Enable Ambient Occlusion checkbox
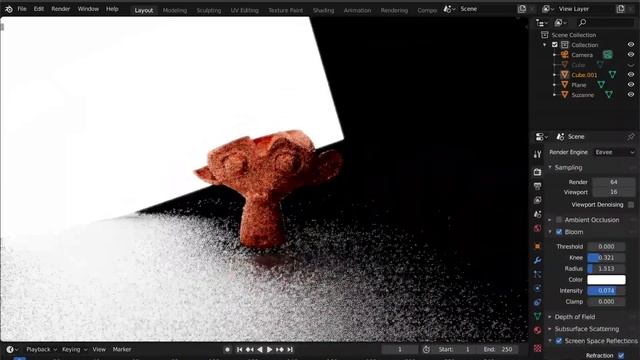The width and height of the screenshot is (640, 360). click(x=559, y=220)
